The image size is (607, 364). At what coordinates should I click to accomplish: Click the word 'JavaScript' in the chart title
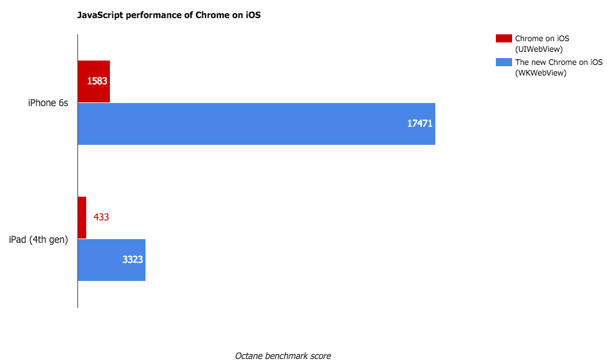[x=98, y=15]
